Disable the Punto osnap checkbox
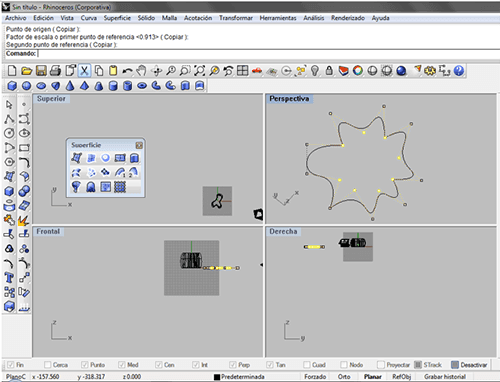 85,365
